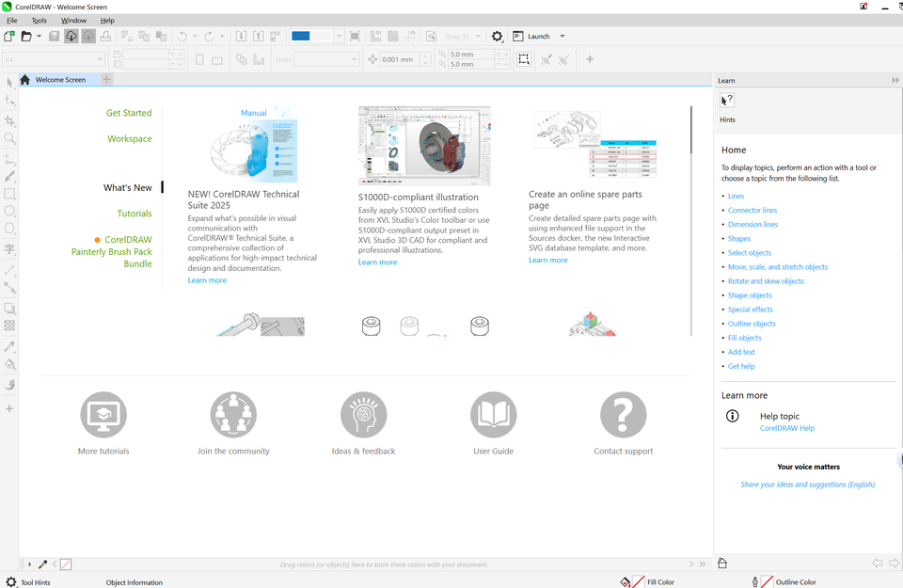Open the Tools menu

(x=39, y=20)
